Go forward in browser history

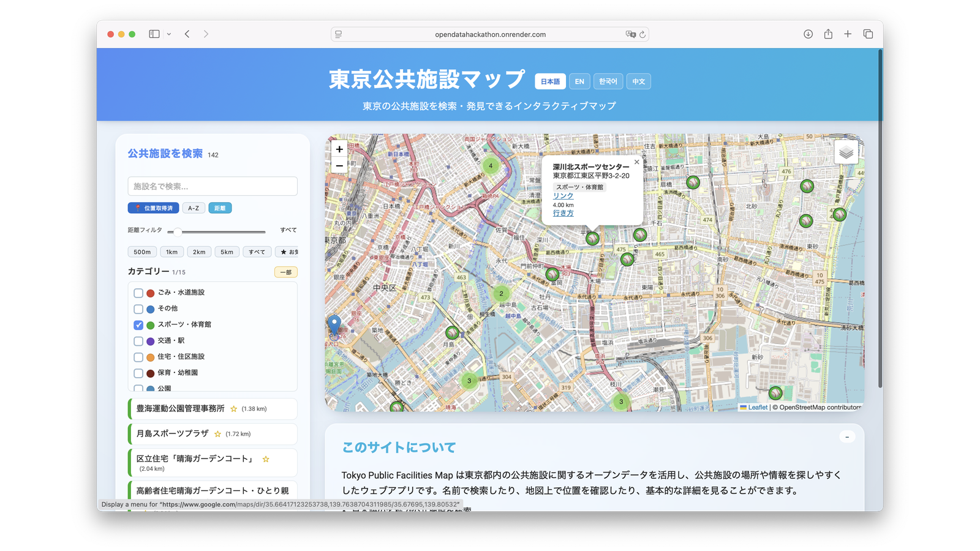tap(206, 34)
